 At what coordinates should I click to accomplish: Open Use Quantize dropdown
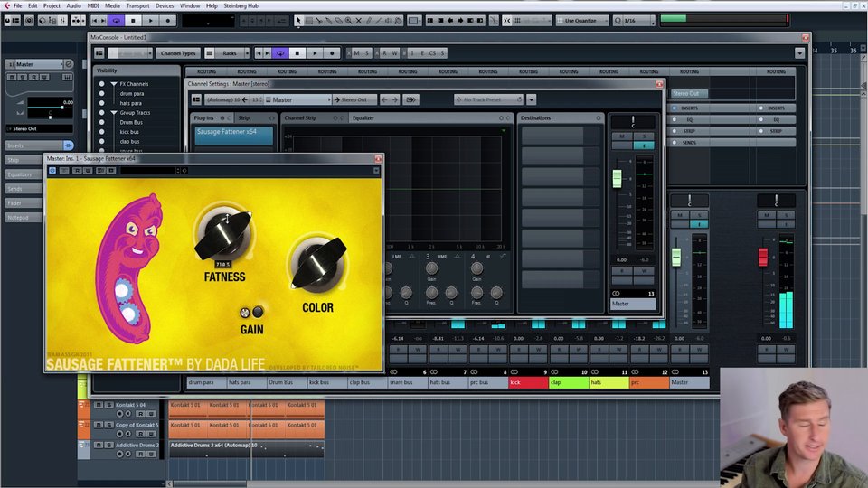581,21
